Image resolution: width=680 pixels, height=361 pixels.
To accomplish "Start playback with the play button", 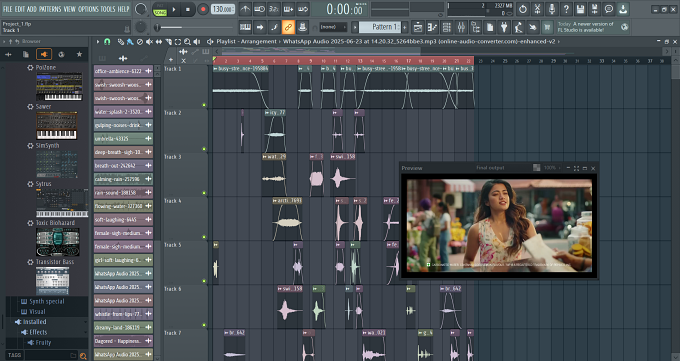I will [x=174, y=9].
